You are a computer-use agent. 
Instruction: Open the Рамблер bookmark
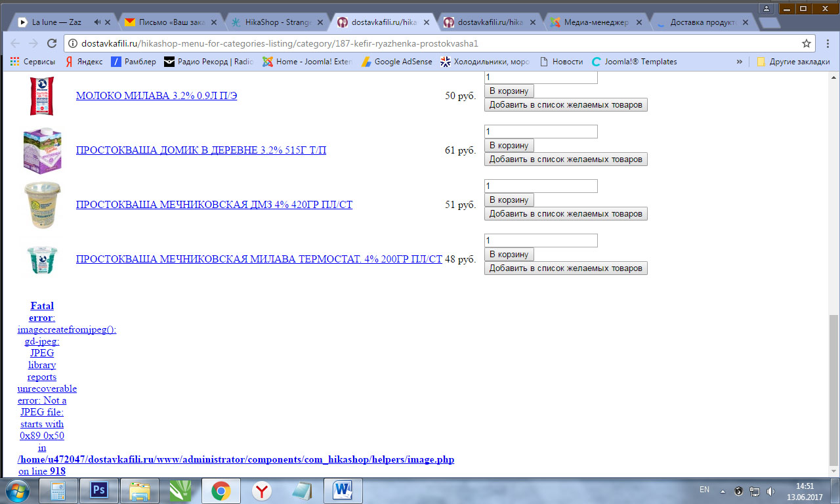pos(134,62)
